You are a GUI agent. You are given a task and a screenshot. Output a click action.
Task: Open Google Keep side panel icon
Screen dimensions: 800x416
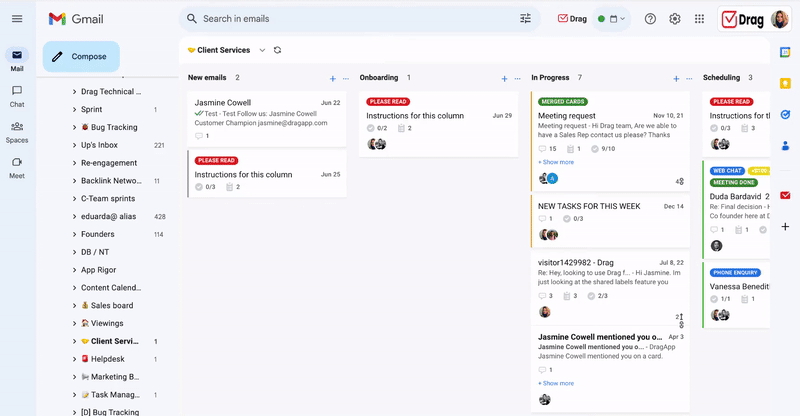pyautogui.click(x=785, y=83)
